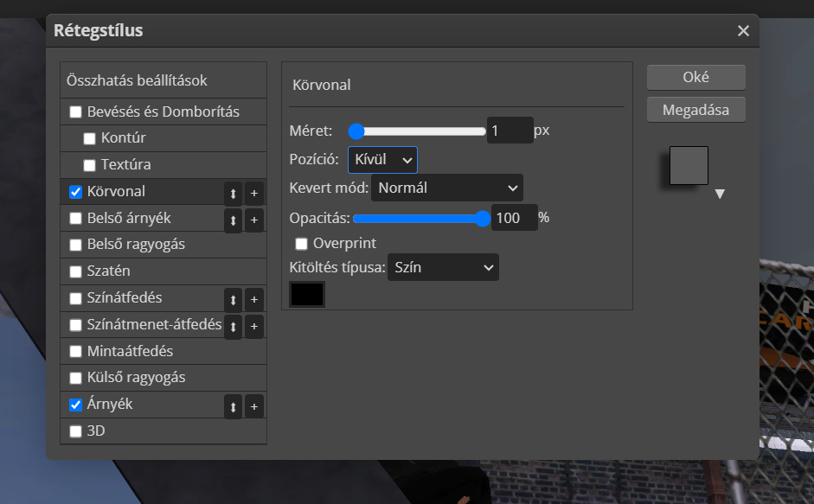Toggle the Overprint checkbox
Viewport: 814px width, 504px height.
pos(302,243)
